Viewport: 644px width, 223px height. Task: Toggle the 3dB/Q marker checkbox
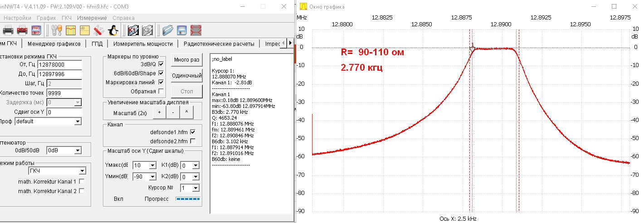161,64
